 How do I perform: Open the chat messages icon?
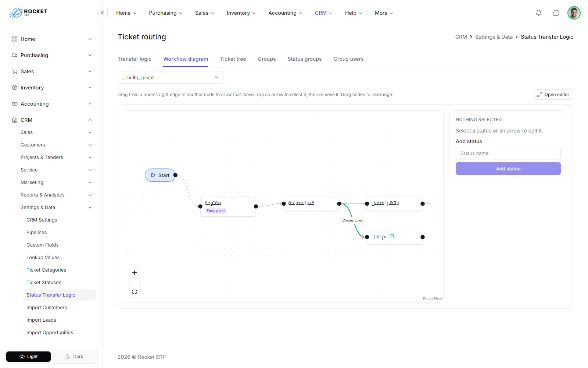[556, 13]
